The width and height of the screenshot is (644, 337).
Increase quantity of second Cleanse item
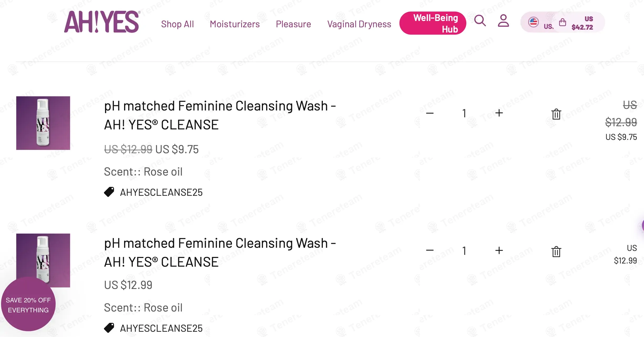pyautogui.click(x=499, y=250)
